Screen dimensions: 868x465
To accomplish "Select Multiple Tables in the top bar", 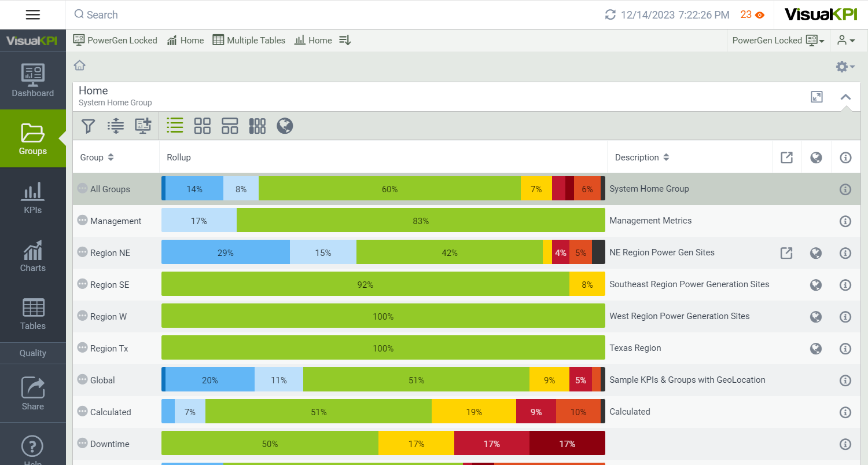I will (249, 41).
